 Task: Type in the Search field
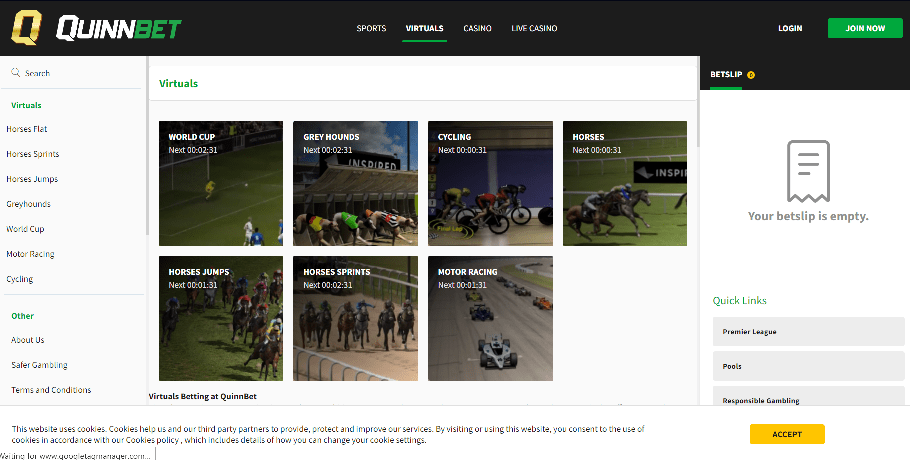(x=80, y=73)
